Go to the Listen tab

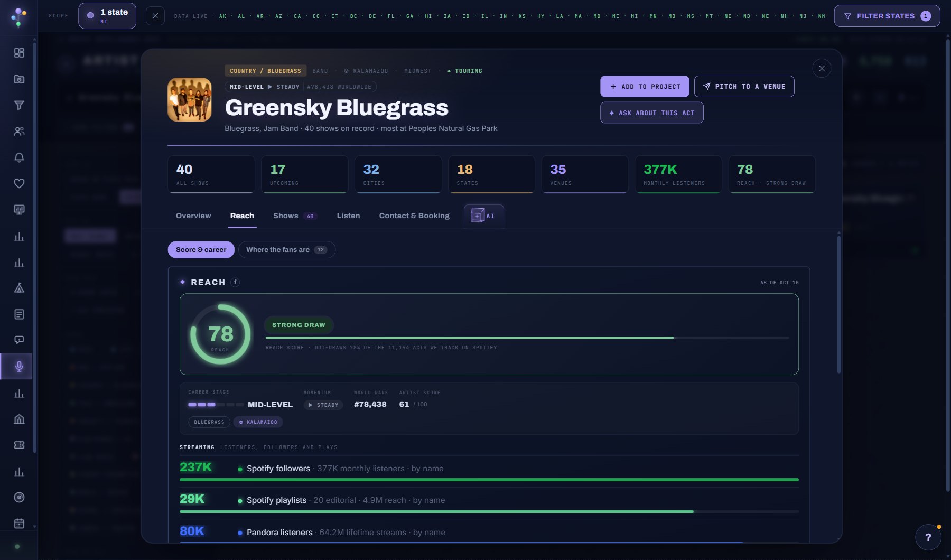(348, 216)
